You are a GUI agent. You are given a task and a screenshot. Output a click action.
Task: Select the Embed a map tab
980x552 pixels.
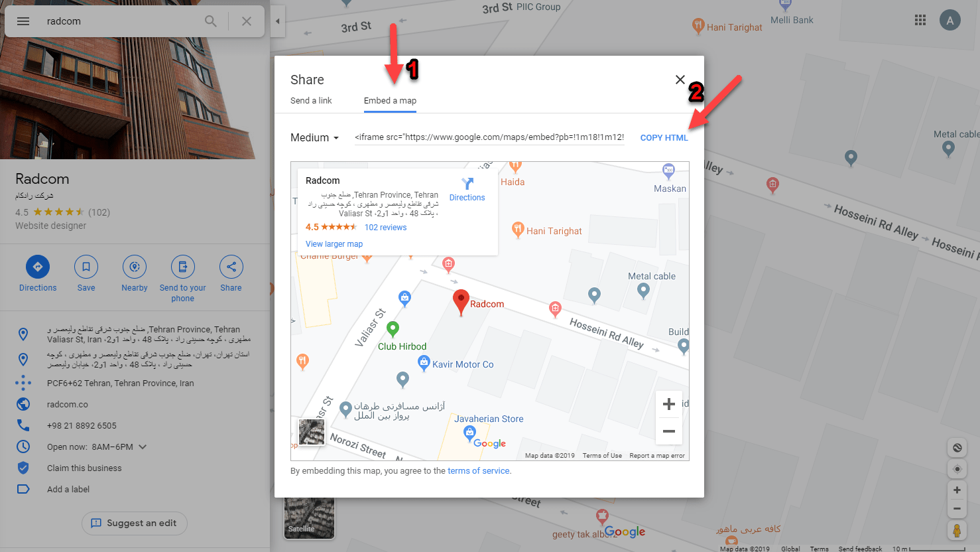[390, 101]
